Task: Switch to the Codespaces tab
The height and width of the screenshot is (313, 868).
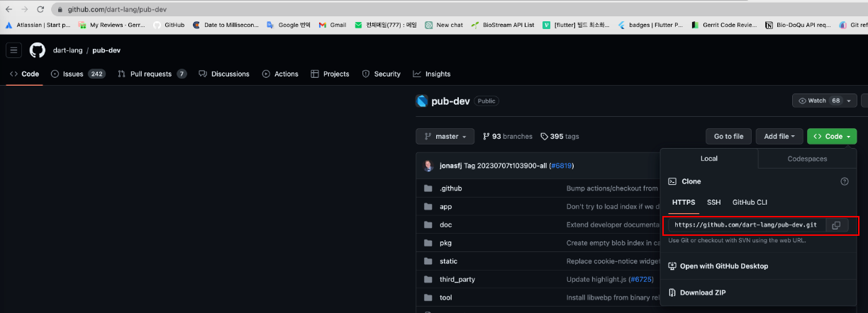Action: pos(807,159)
